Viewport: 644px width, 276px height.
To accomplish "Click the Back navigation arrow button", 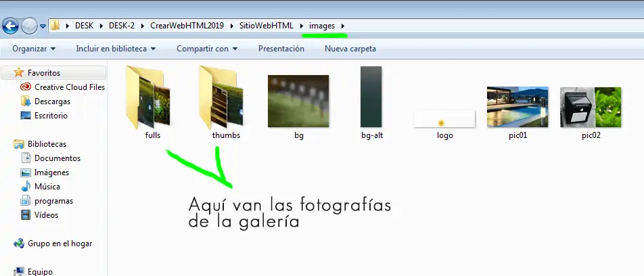I will click(10, 26).
